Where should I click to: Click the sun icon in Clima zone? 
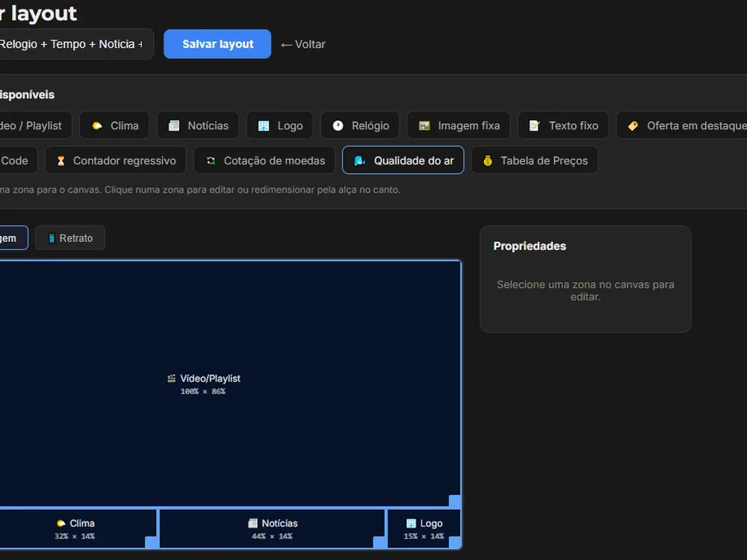(x=61, y=523)
